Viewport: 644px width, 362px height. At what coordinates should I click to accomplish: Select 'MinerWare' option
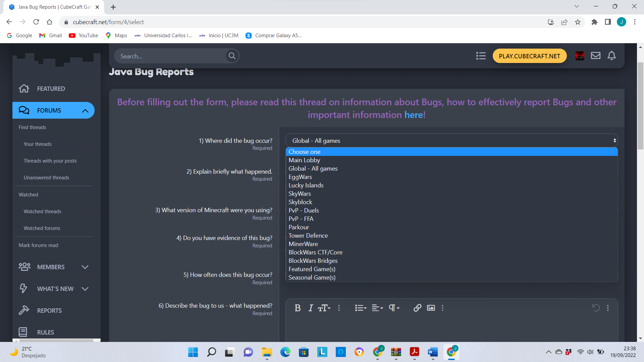[451, 244]
